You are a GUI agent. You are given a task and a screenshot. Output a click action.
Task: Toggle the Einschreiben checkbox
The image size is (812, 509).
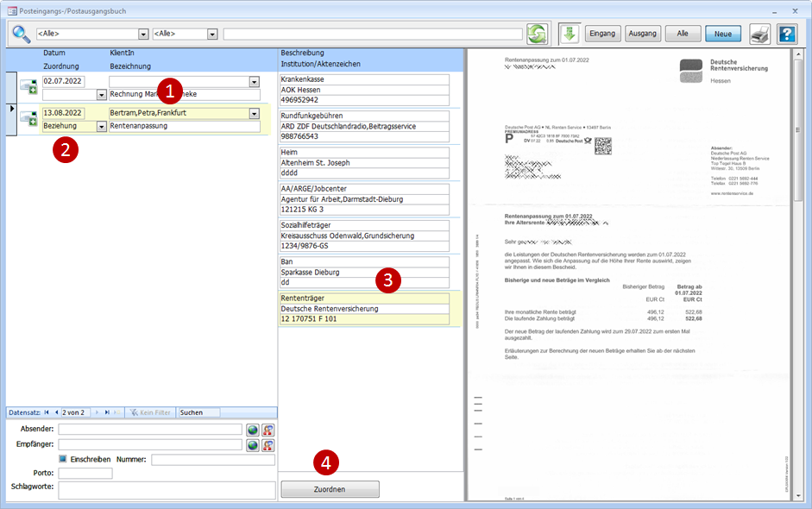pyautogui.click(x=63, y=459)
